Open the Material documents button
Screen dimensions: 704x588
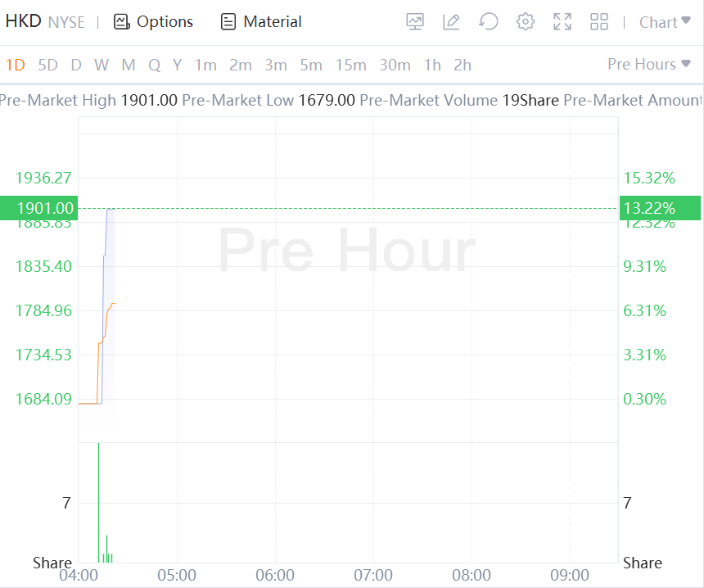point(262,22)
